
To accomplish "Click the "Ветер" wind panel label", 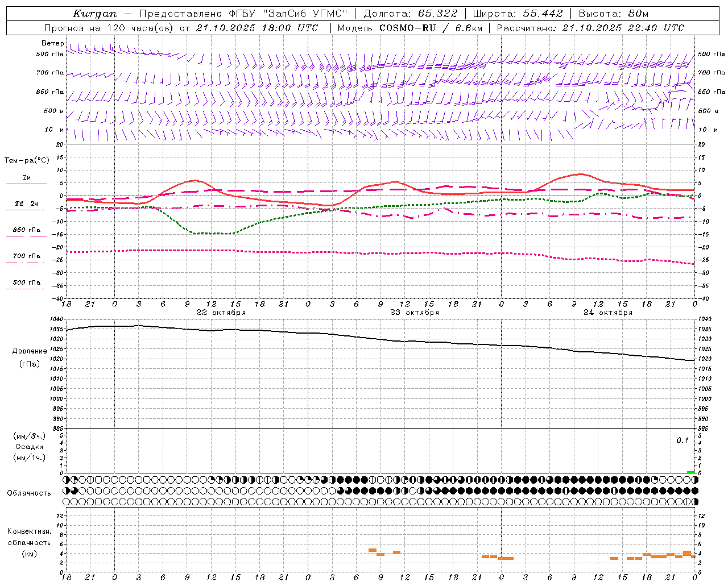I will pyautogui.click(x=53, y=43).
